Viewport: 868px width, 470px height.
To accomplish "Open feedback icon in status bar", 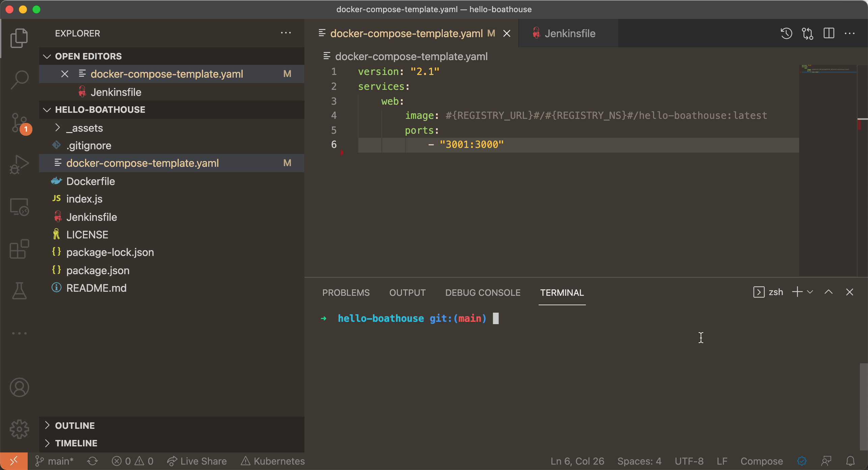I will coord(826,461).
